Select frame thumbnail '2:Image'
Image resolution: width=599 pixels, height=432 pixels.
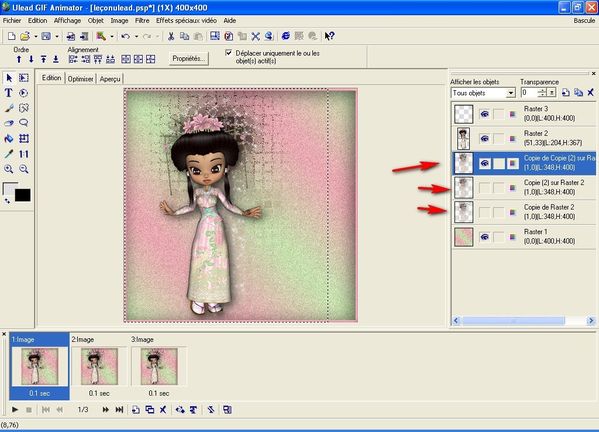tap(99, 366)
